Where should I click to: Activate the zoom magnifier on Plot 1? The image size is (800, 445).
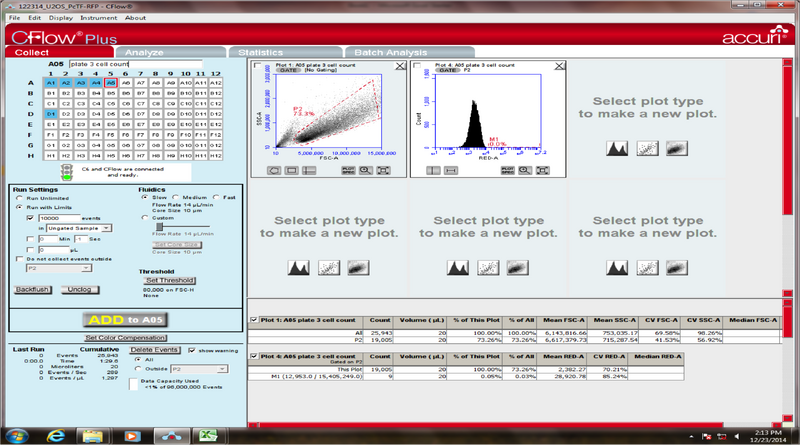365,170
